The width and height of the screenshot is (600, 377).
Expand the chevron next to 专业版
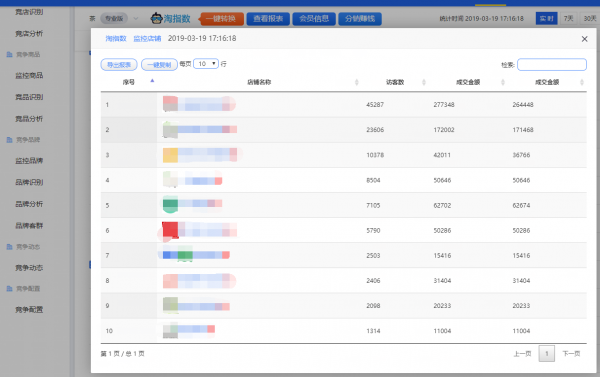point(135,18)
